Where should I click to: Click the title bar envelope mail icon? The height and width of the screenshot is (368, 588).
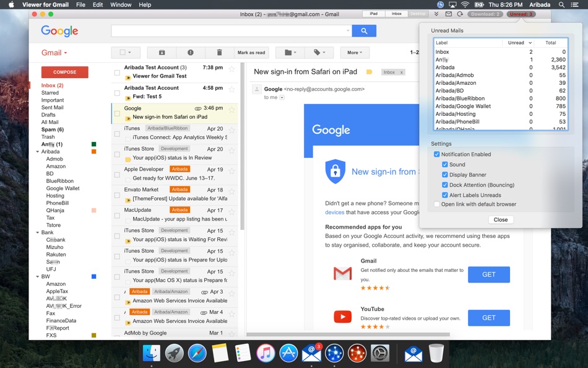(x=449, y=14)
